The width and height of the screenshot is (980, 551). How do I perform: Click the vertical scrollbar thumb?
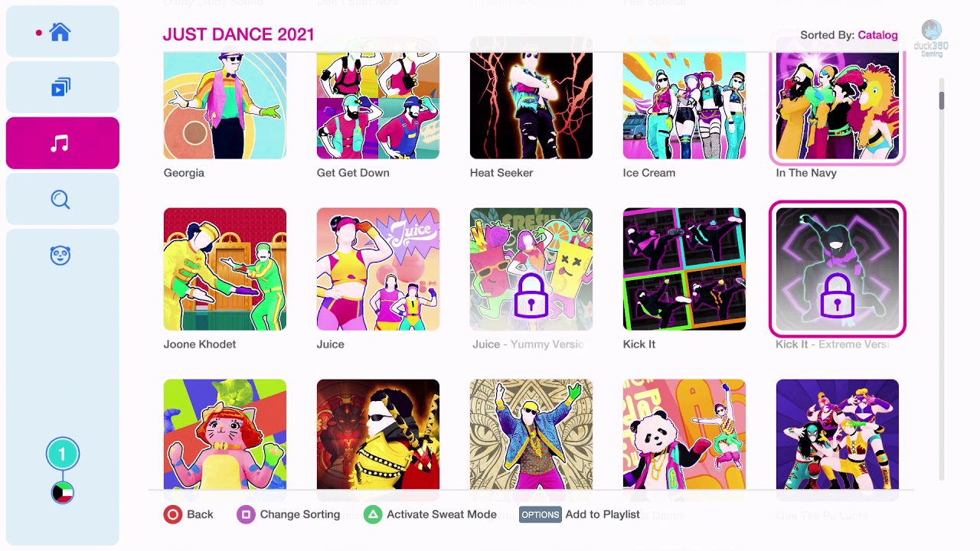[942, 100]
